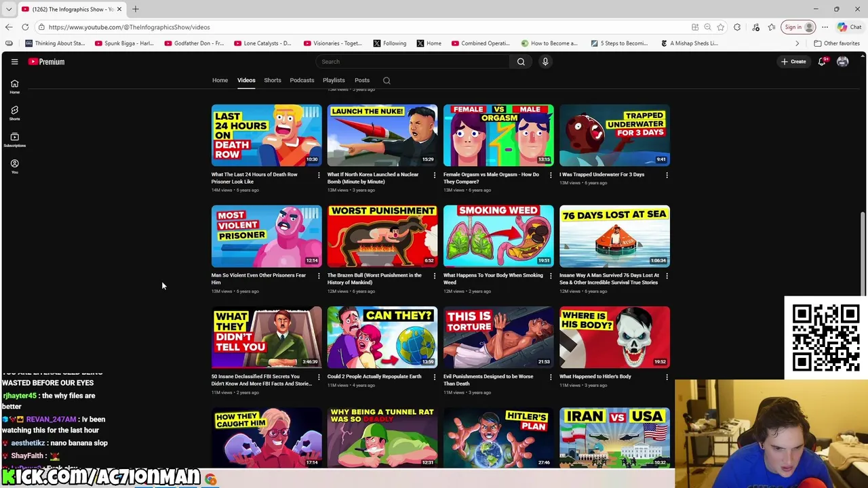Click the YouTube search magnifier button

click(521, 62)
